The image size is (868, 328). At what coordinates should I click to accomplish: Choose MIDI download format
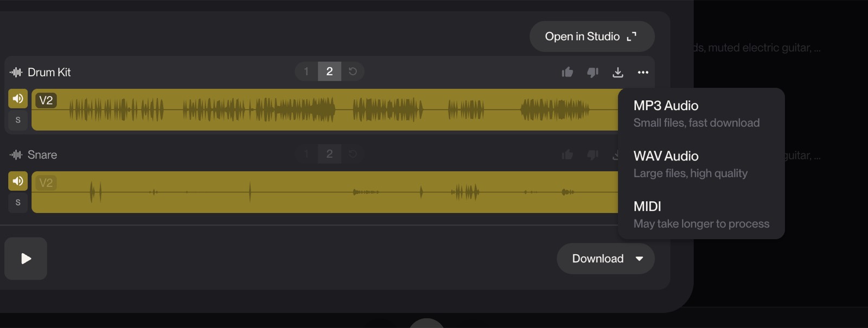click(701, 214)
